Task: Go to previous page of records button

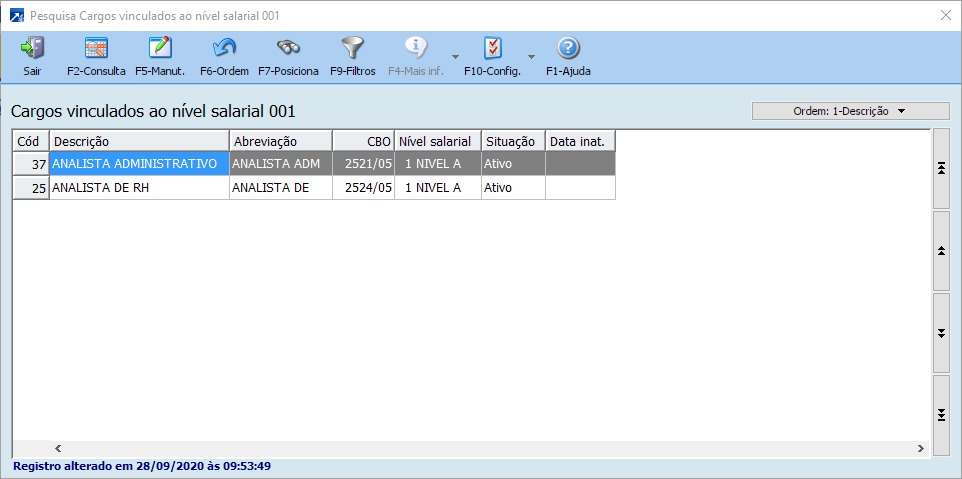Action: click(941, 250)
